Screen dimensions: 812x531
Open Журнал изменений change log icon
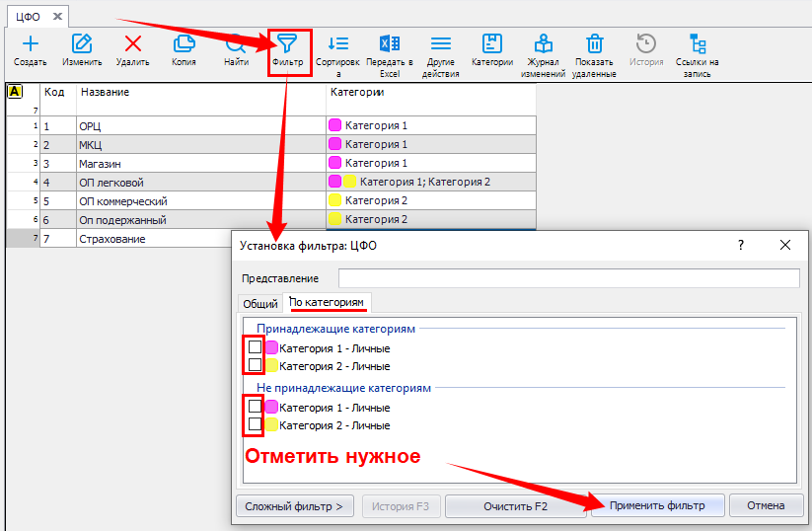tap(543, 43)
